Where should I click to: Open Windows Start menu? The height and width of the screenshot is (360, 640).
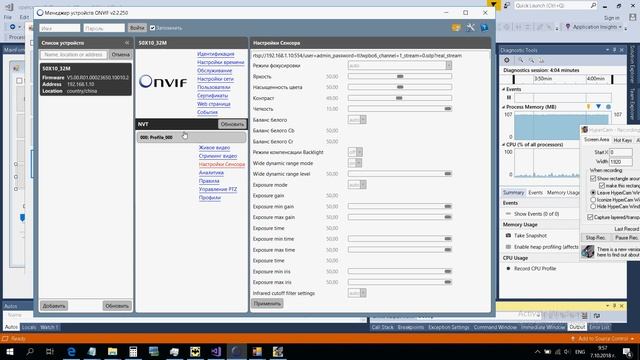[x=9, y=351]
